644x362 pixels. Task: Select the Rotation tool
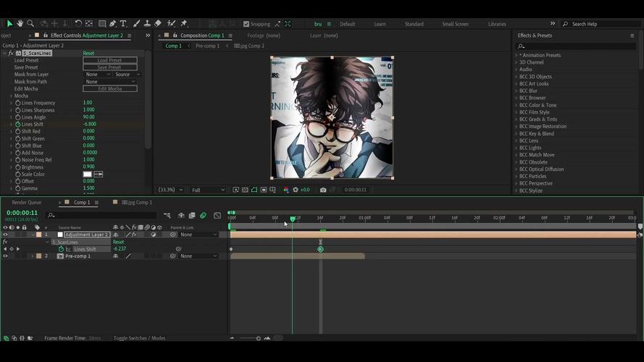(x=78, y=24)
